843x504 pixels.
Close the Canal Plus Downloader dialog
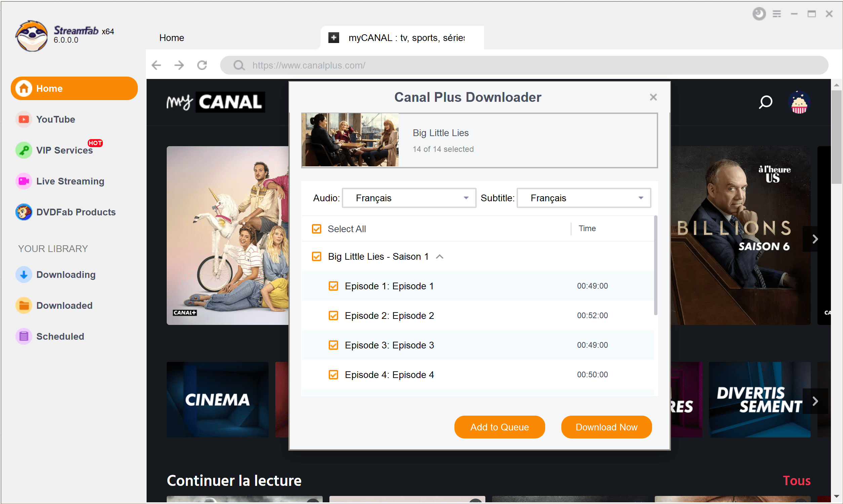point(653,97)
